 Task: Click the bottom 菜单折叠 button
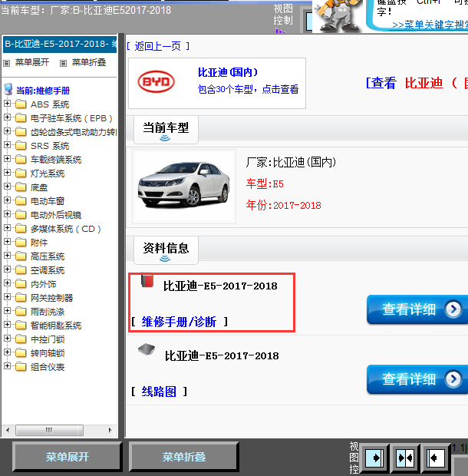tap(184, 457)
